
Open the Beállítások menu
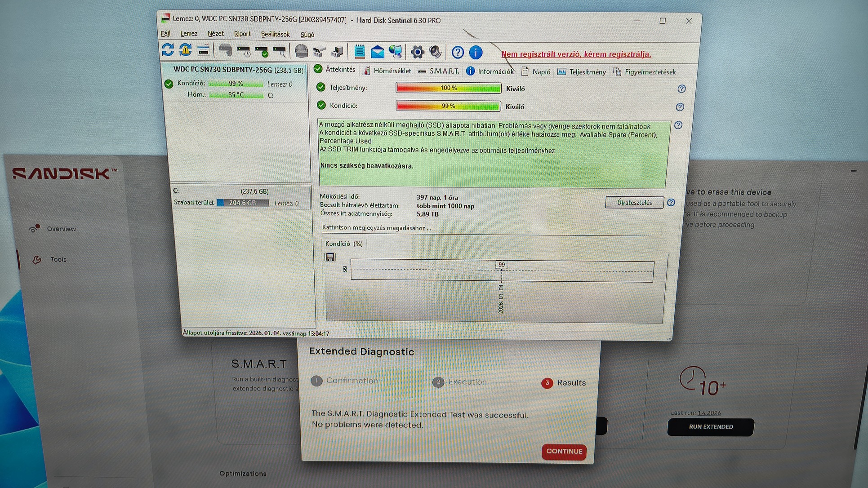275,34
